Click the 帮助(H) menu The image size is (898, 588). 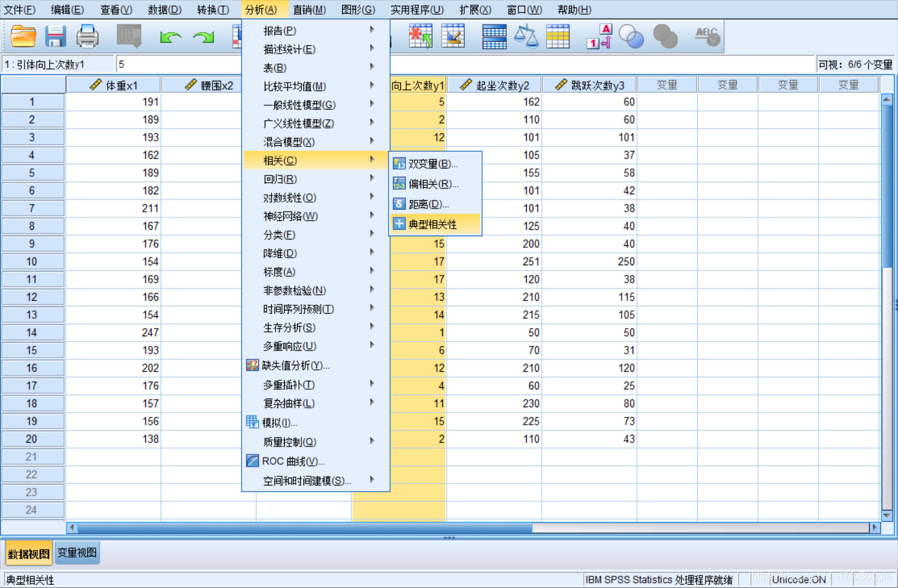[575, 10]
